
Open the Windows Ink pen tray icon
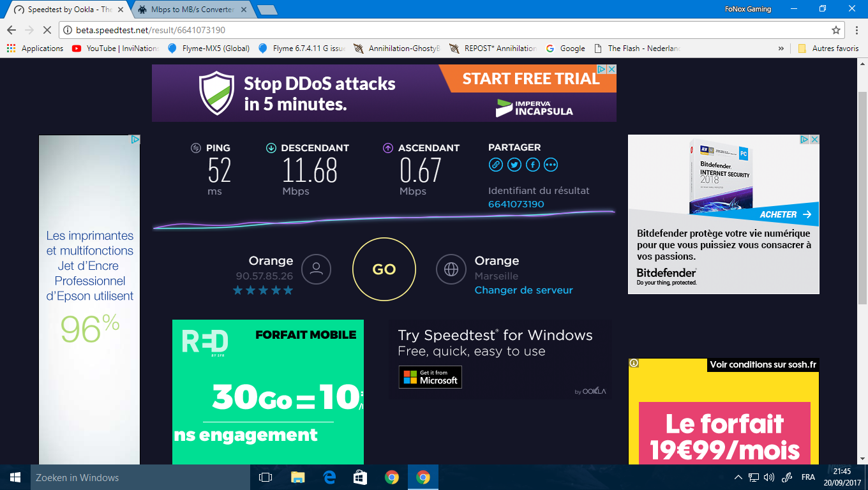(x=787, y=477)
